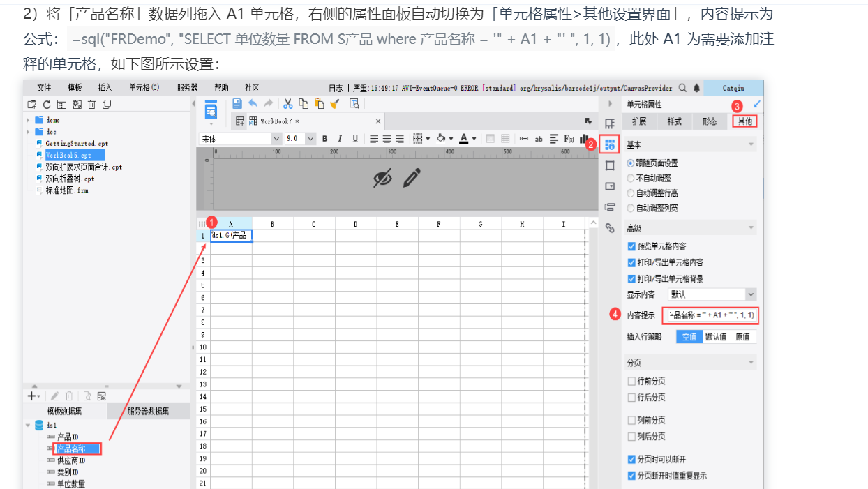Screen dimensions: 868x489
Task: Switch to the 扩展 tab
Action: 639,121
